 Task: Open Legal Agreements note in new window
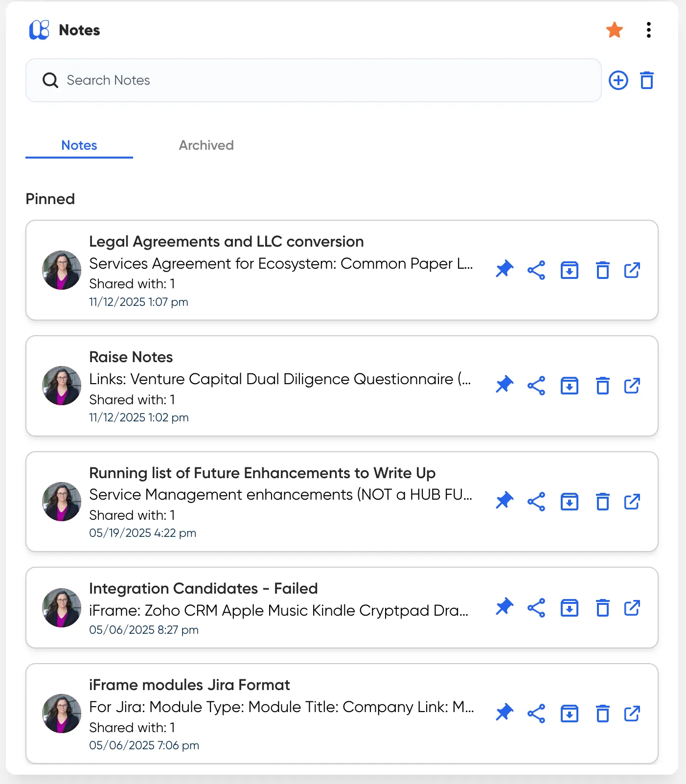click(x=632, y=270)
